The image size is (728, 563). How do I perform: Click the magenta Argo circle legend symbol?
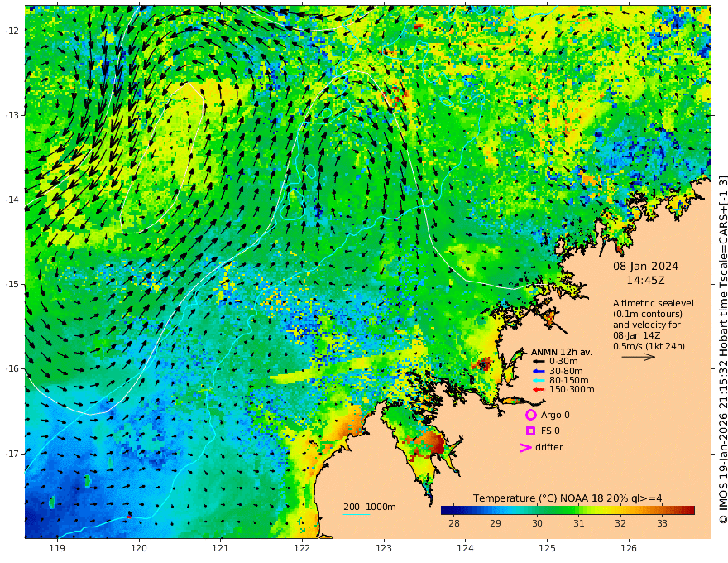[x=530, y=415]
